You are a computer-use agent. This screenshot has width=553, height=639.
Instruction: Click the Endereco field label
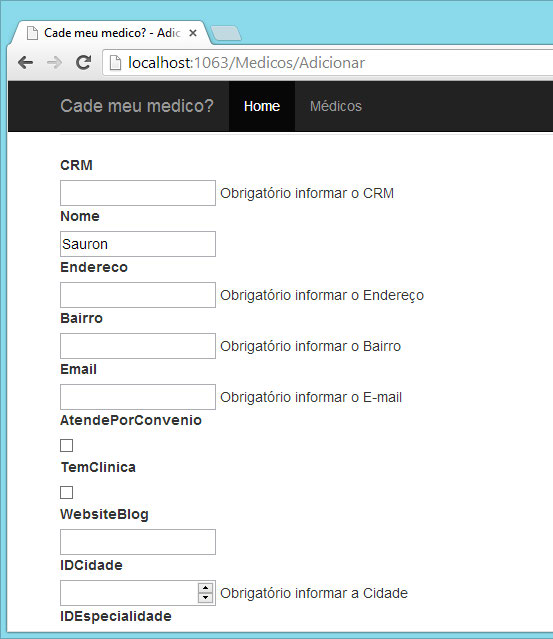(94, 267)
